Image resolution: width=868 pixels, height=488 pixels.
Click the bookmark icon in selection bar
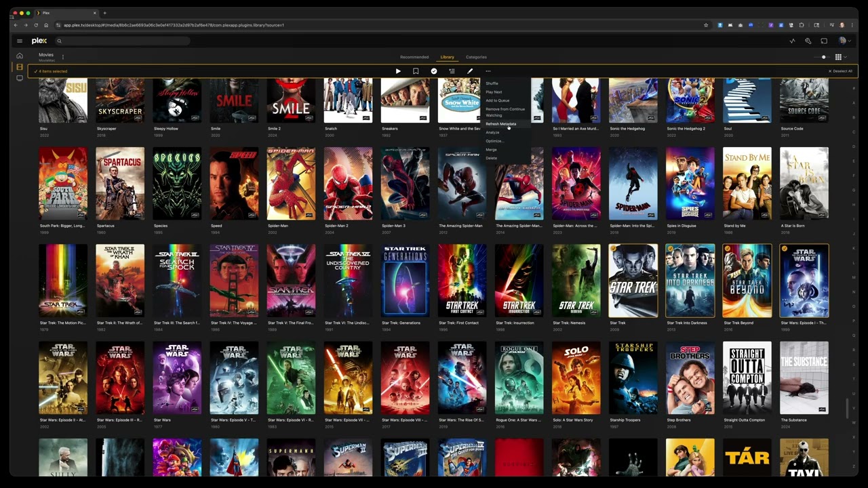pyautogui.click(x=416, y=71)
